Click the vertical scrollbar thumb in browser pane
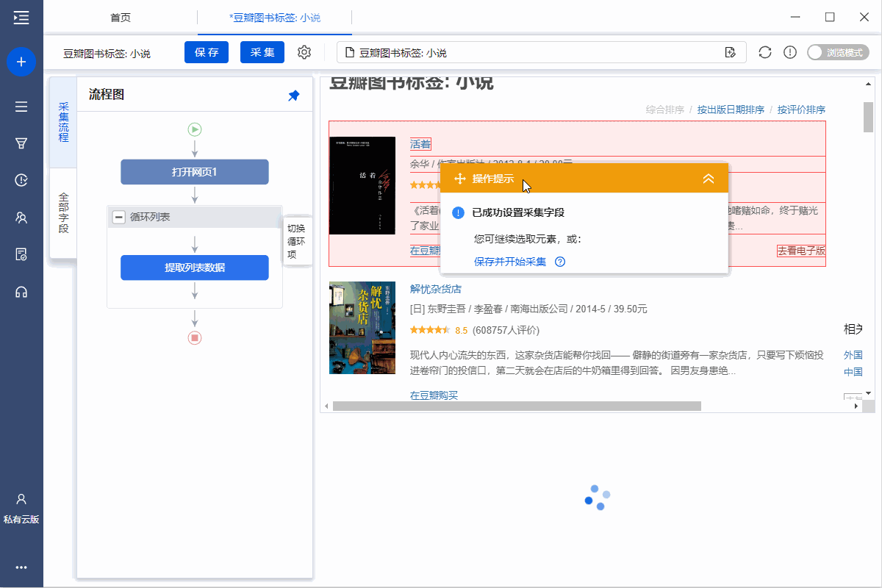 click(x=868, y=117)
